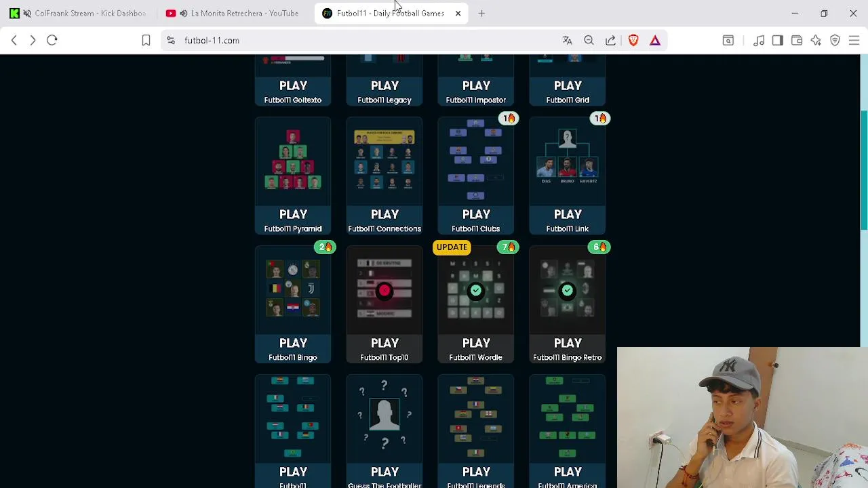Mute the YouTube tab's audio speaker icon
This screenshot has height=488, width=868.
pos(184,14)
